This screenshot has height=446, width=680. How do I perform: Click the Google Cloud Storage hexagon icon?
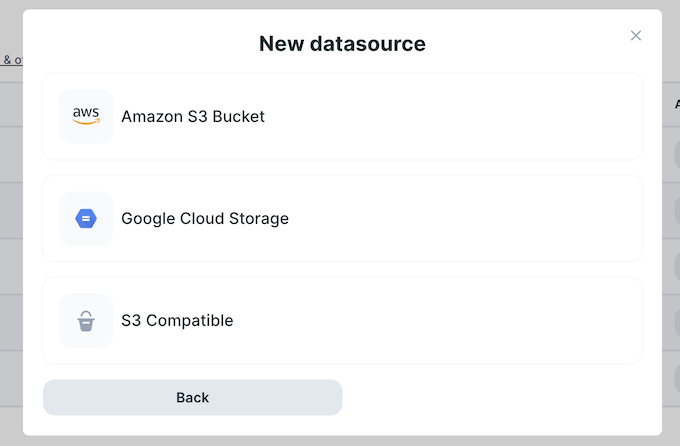coord(86,218)
